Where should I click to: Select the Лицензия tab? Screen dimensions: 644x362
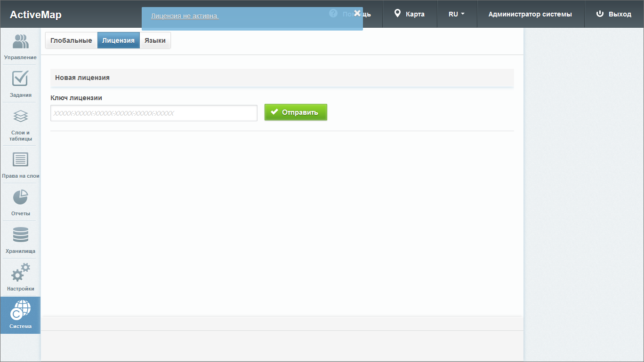pyautogui.click(x=118, y=40)
